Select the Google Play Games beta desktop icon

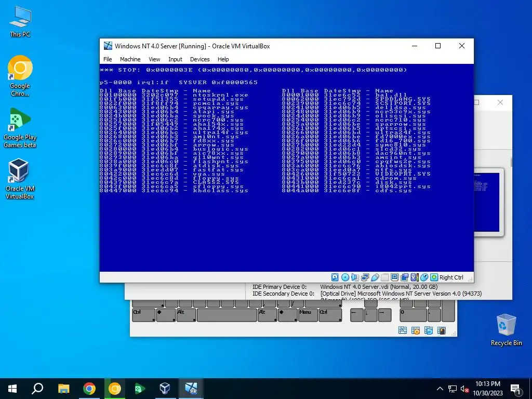[x=20, y=128]
